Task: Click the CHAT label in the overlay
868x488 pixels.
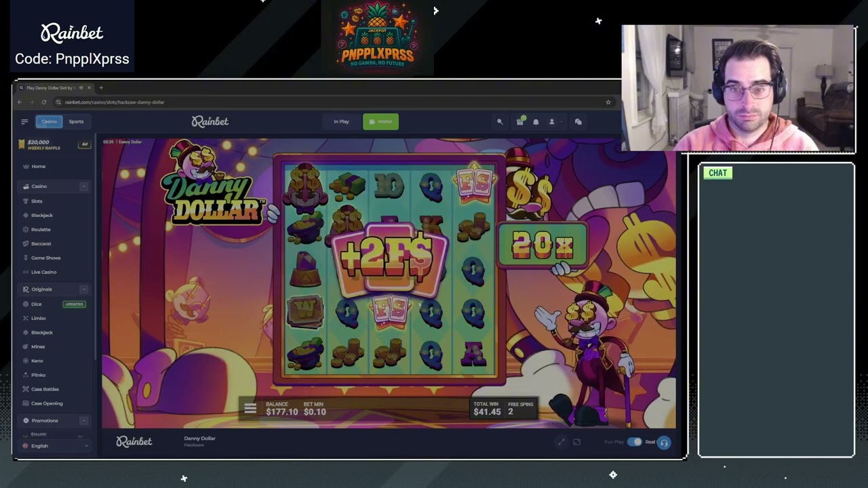Action: tap(717, 174)
